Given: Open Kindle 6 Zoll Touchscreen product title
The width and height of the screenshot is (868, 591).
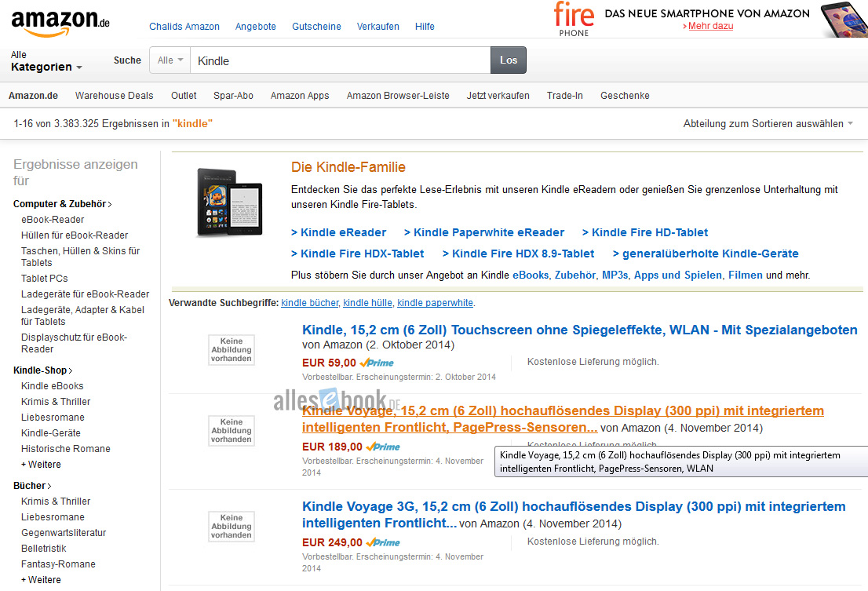Looking at the screenshot, I should click(x=580, y=330).
